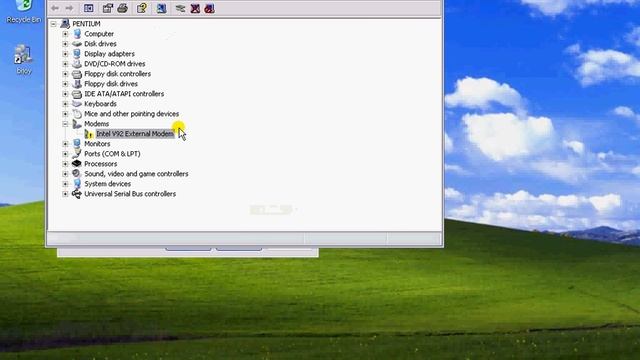The width and height of the screenshot is (640, 360).
Task: Select the Display adapters label
Action: (109, 54)
